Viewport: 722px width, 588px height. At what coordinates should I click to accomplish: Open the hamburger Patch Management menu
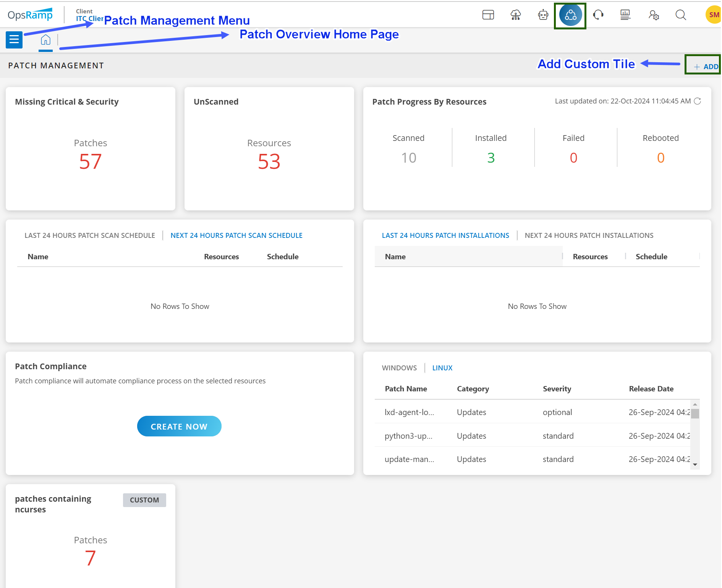click(x=14, y=40)
